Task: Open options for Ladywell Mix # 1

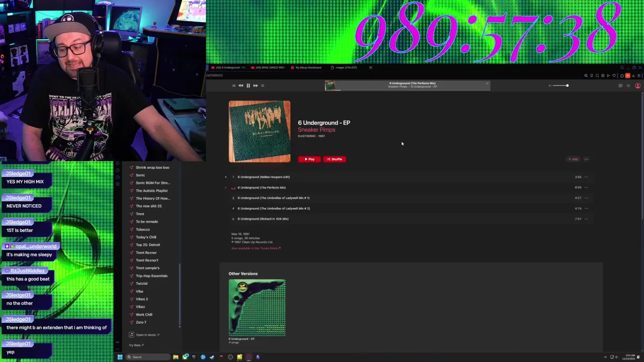Action: coord(586,198)
